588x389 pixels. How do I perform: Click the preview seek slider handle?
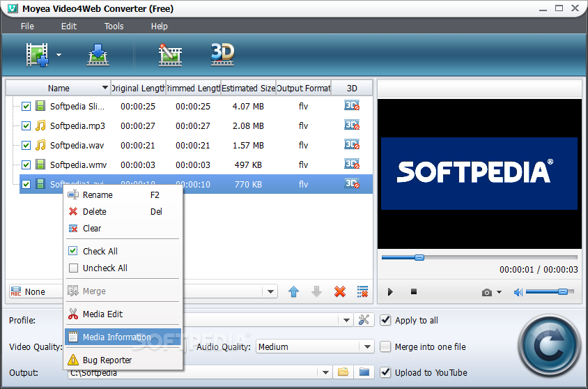tap(419, 257)
